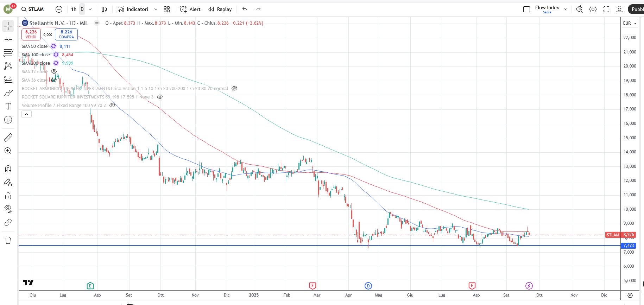Unhide the ROCKET ARMONICO indicator
Image resolution: width=644 pixels, height=305 pixels.
click(x=234, y=88)
